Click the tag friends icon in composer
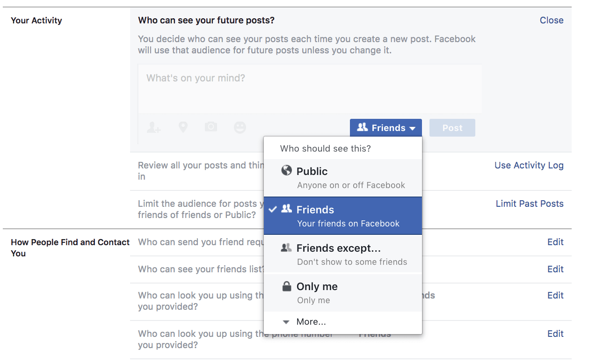 point(153,127)
